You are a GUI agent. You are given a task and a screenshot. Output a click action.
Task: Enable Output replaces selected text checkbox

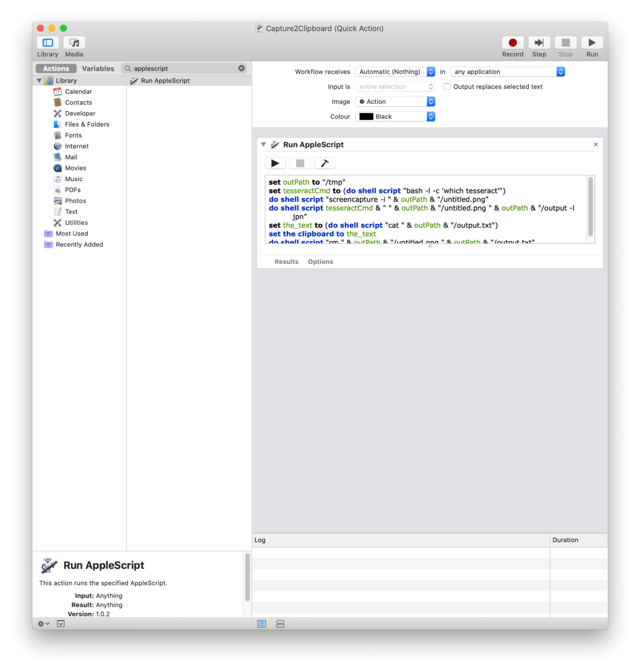point(447,86)
